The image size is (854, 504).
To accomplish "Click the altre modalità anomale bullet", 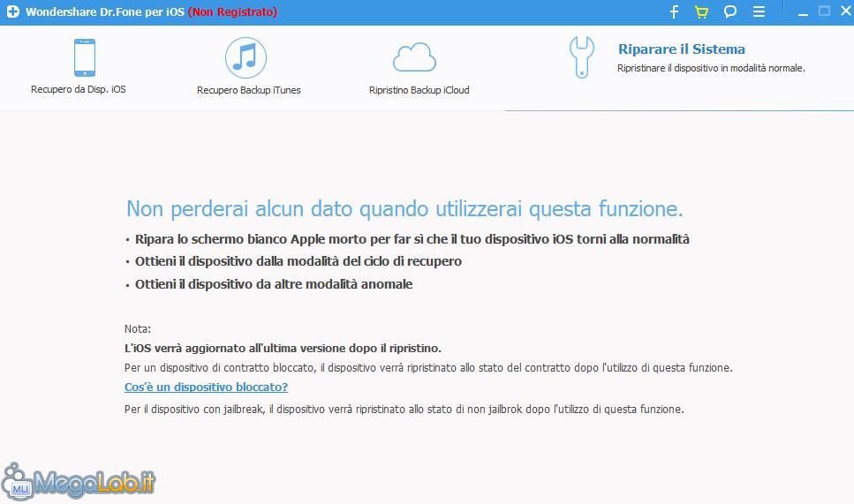I will point(274,284).
